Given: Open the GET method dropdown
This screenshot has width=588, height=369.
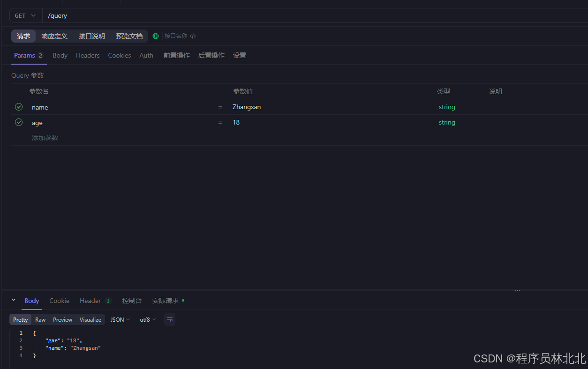Looking at the screenshot, I should [x=25, y=15].
